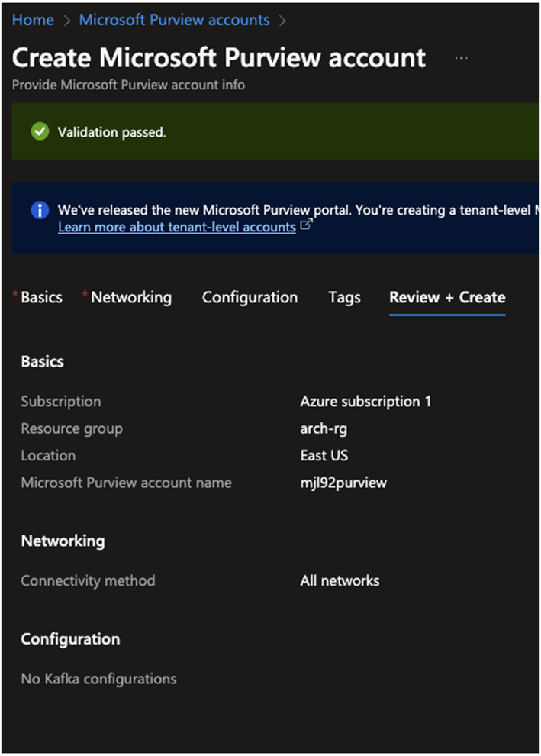Click the 'Resource group' field label

[x=72, y=428]
